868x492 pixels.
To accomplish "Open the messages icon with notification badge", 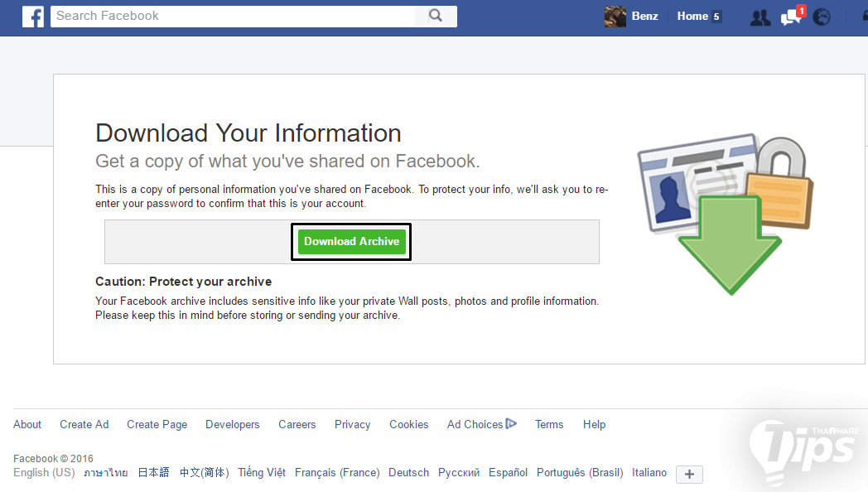I will pos(792,17).
